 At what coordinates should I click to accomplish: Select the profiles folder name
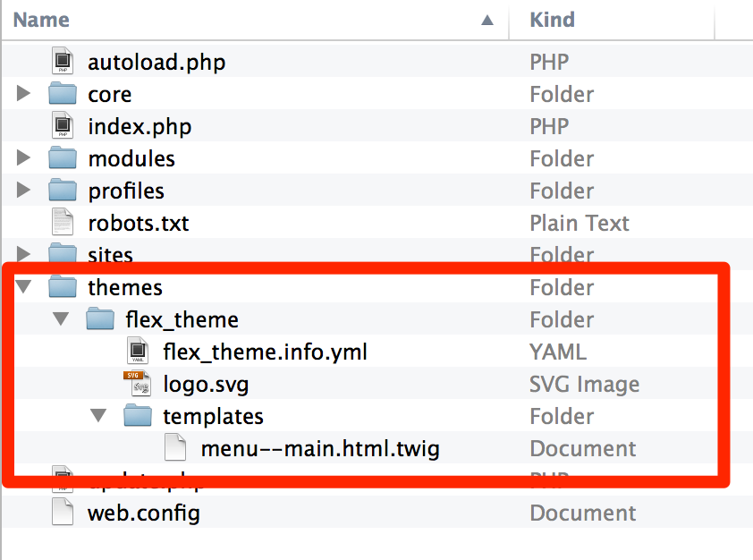(126, 191)
